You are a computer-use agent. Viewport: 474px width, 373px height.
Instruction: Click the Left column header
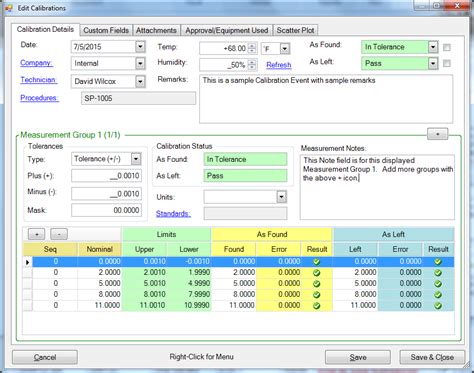(x=355, y=249)
